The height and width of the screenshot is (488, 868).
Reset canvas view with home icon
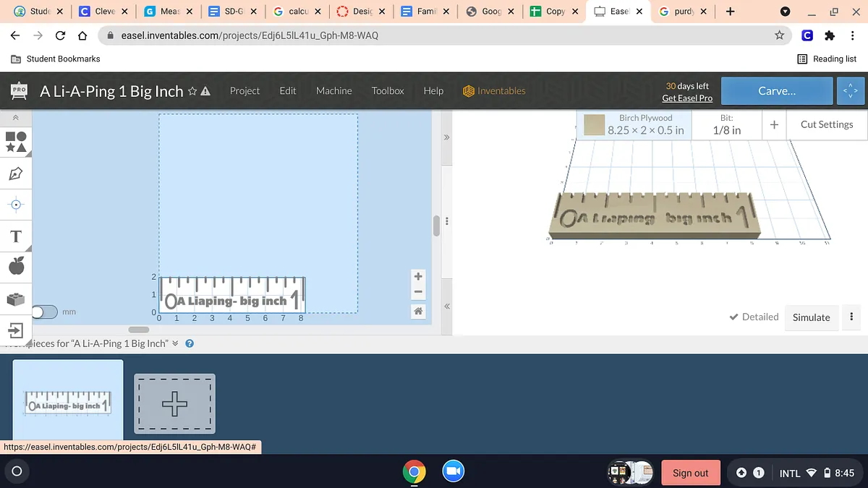(x=417, y=311)
